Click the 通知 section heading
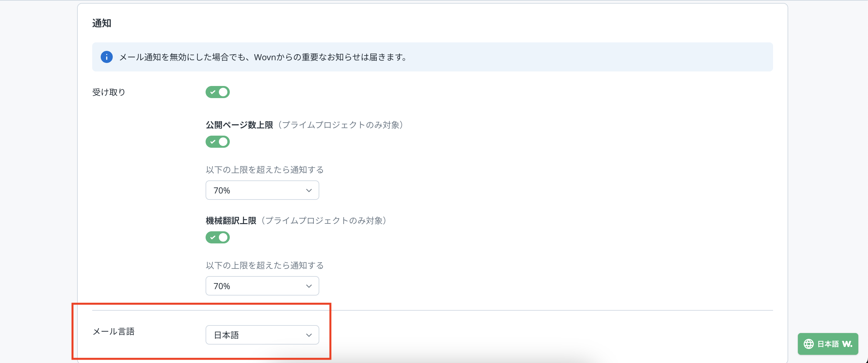Image resolution: width=868 pixels, height=363 pixels. [101, 23]
